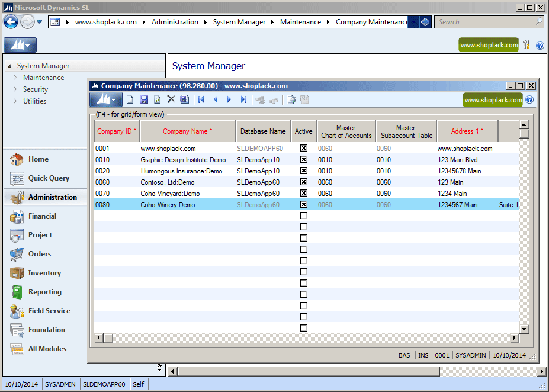Check the bottom-most empty Active checkbox in the grid
Image resolution: width=549 pixels, height=392 pixels.
click(x=304, y=328)
